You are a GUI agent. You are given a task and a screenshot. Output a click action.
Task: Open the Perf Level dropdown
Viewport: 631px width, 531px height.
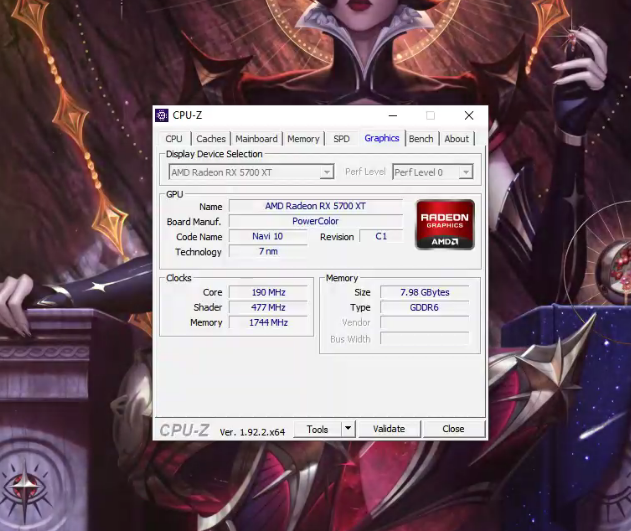tap(466, 172)
